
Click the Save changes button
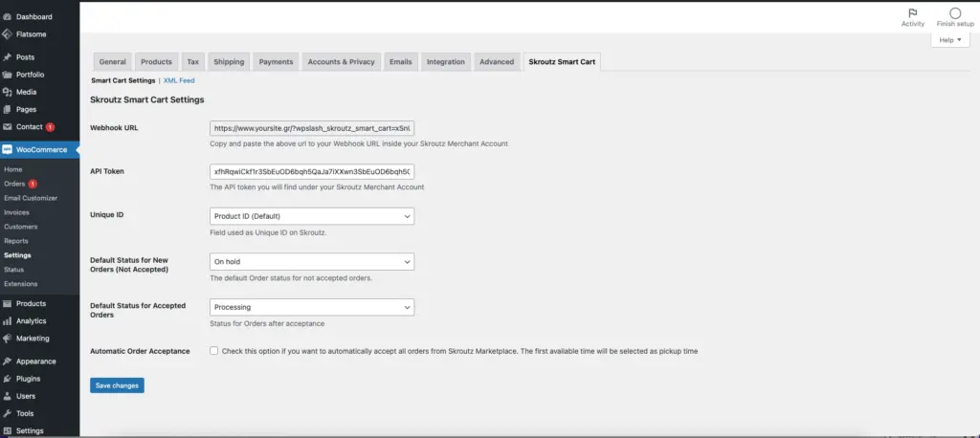coord(117,385)
